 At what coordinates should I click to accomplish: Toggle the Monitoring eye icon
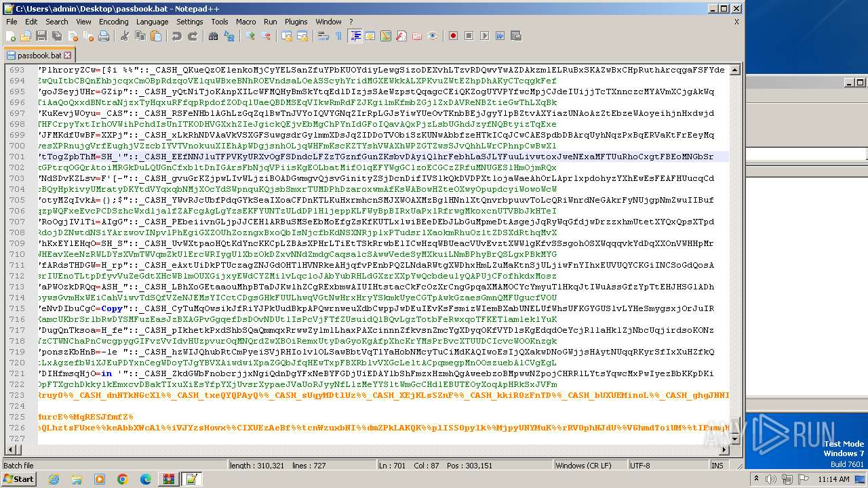[x=433, y=36]
